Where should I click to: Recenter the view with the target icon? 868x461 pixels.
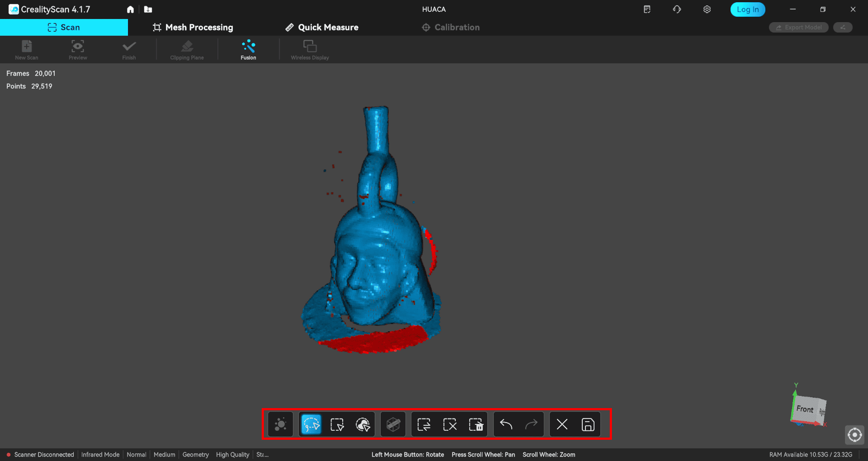(x=855, y=435)
